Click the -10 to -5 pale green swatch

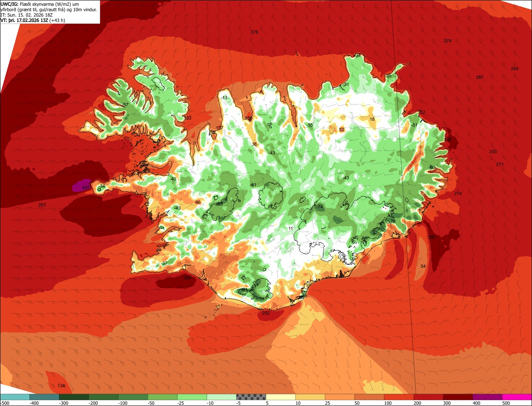click(222, 397)
